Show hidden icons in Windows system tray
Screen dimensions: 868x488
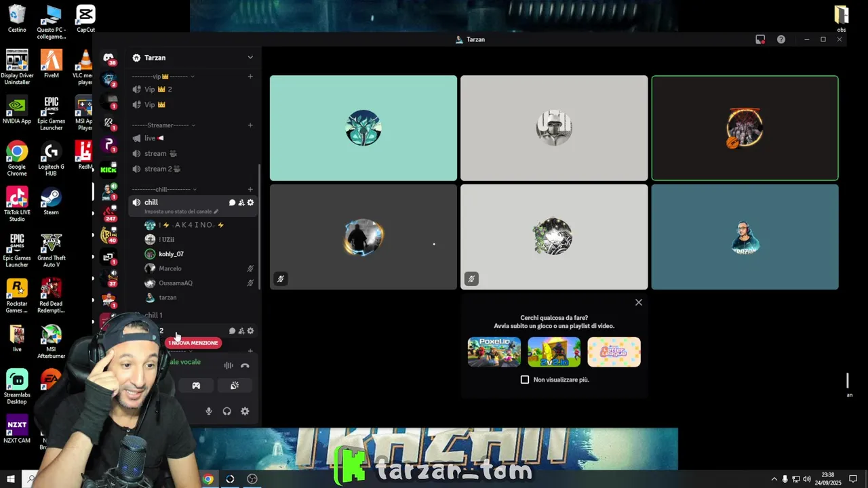[774, 479]
